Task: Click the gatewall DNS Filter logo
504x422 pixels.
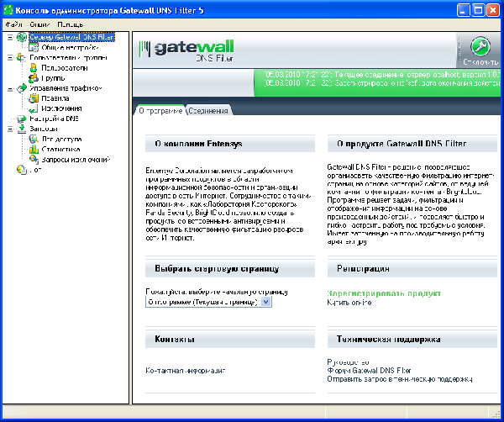Action: tap(186, 50)
